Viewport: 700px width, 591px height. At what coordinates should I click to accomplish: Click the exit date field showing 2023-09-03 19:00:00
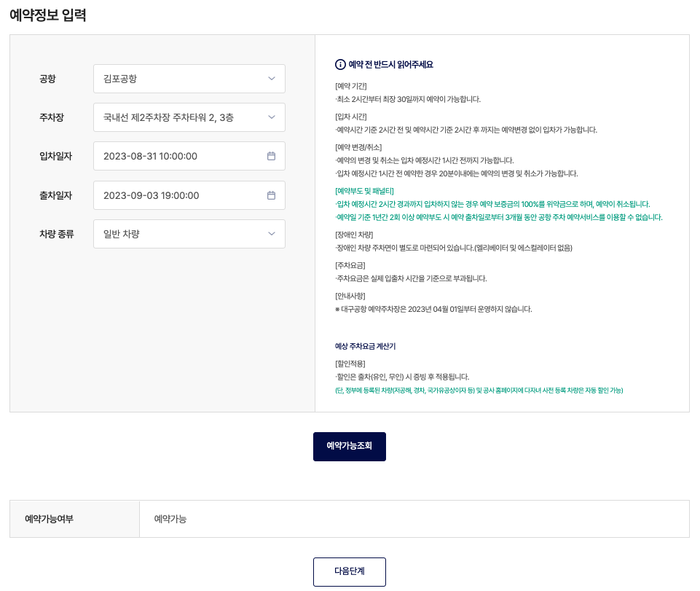182,195
